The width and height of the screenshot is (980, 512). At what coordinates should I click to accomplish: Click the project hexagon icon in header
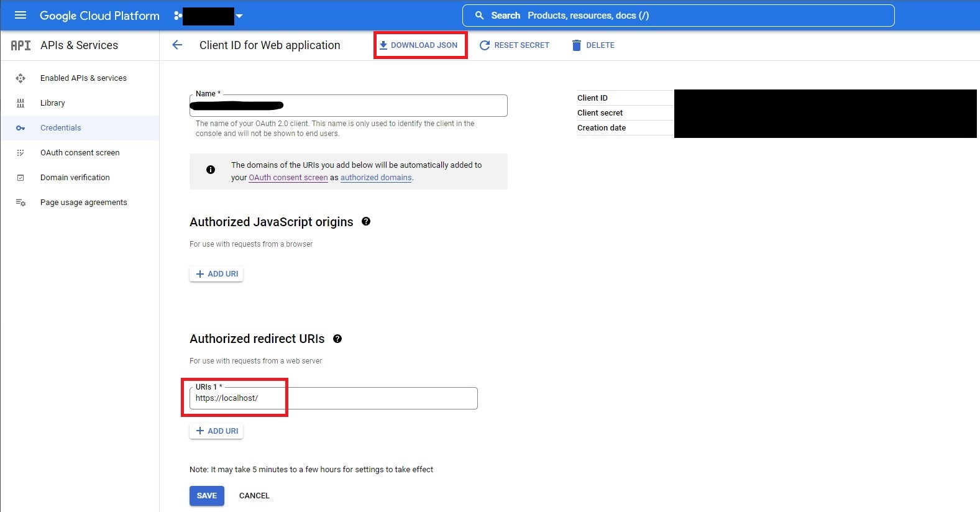point(178,16)
